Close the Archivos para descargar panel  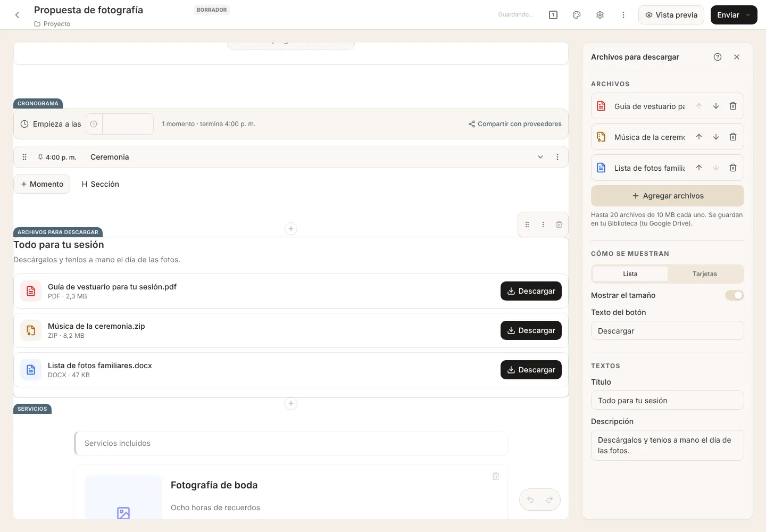pos(737,57)
